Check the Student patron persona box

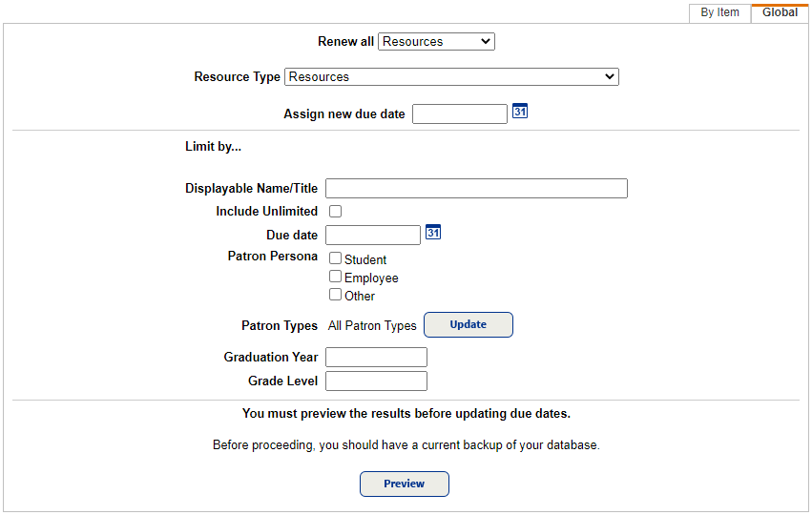click(336, 257)
